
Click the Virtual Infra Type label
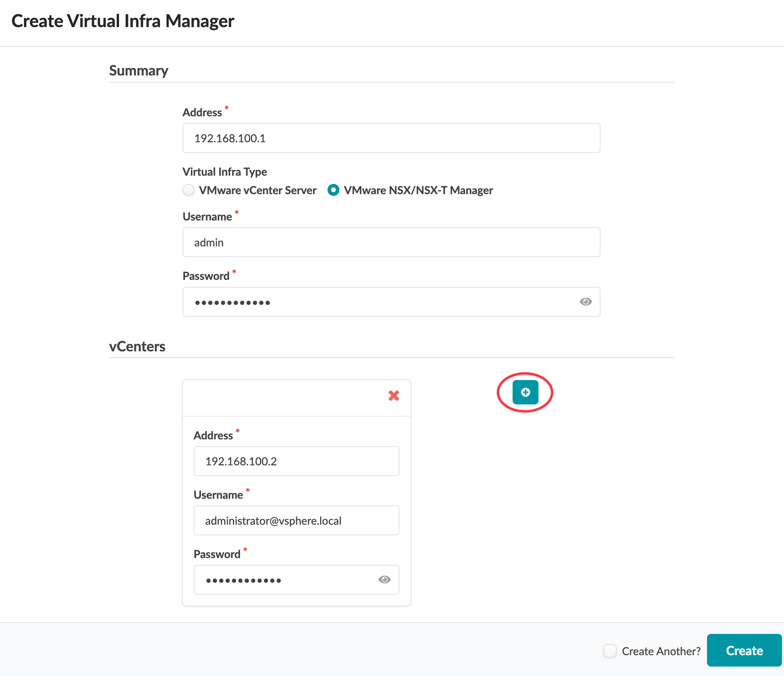point(225,172)
